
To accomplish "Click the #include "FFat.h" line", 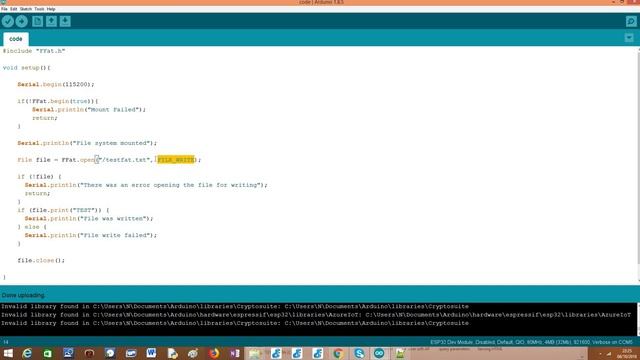I will pos(34,51).
